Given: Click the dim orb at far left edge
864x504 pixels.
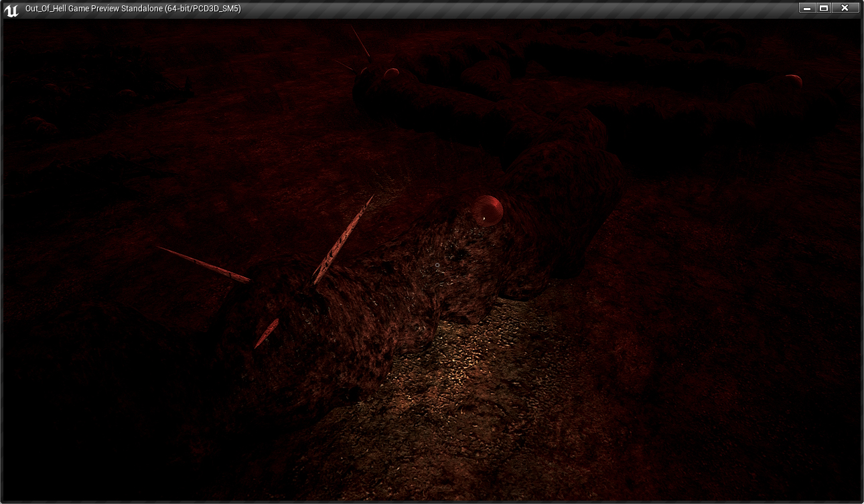Looking at the screenshot, I should click(33, 121).
